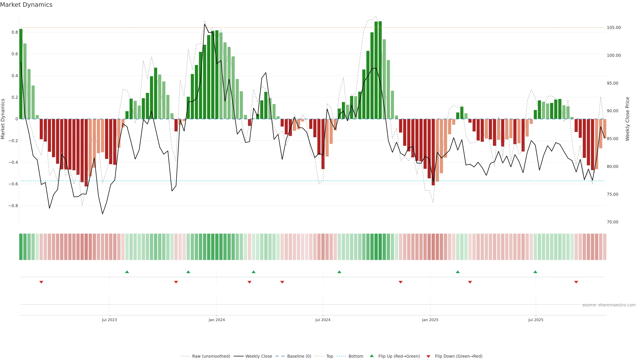Screen dimensions: 644x362
Task: Click the Flip Up legend triangle icon
Action: [x=372, y=356]
